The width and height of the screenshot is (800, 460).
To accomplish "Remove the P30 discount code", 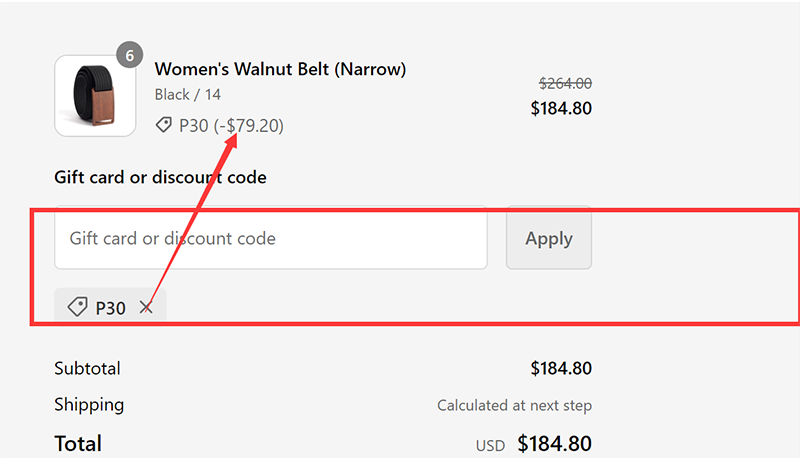I will (x=147, y=308).
